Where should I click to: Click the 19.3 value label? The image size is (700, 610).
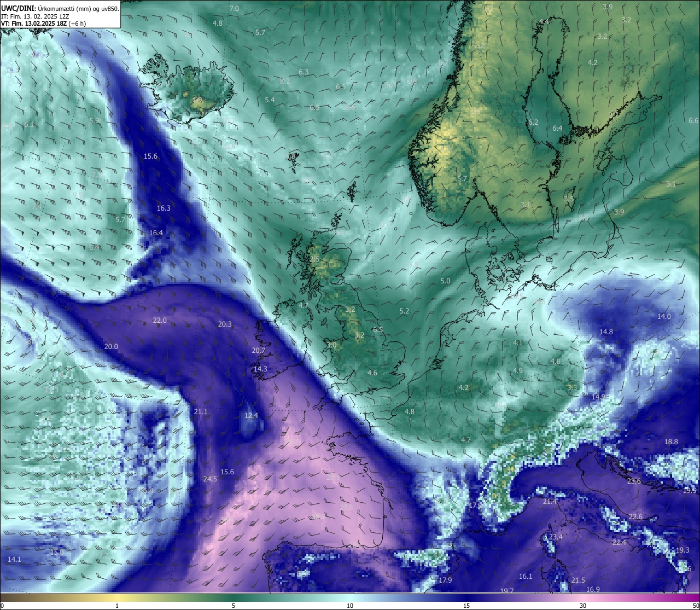pyautogui.click(x=682, y=550)
